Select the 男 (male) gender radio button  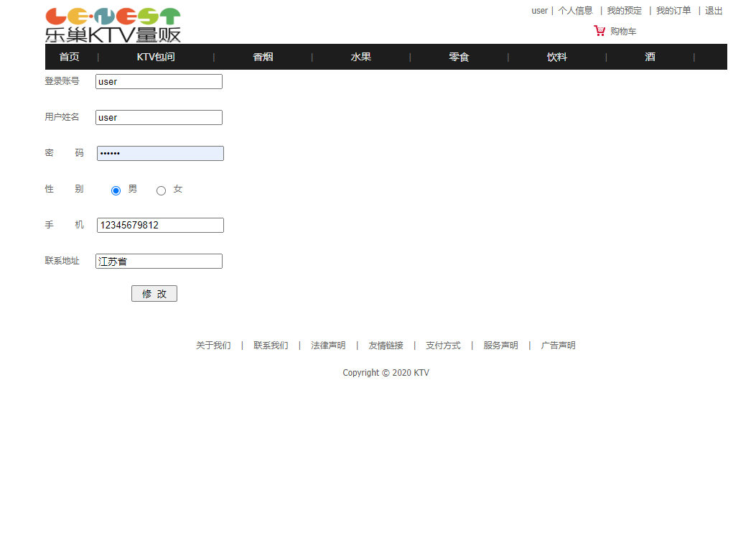coord(116,190)
